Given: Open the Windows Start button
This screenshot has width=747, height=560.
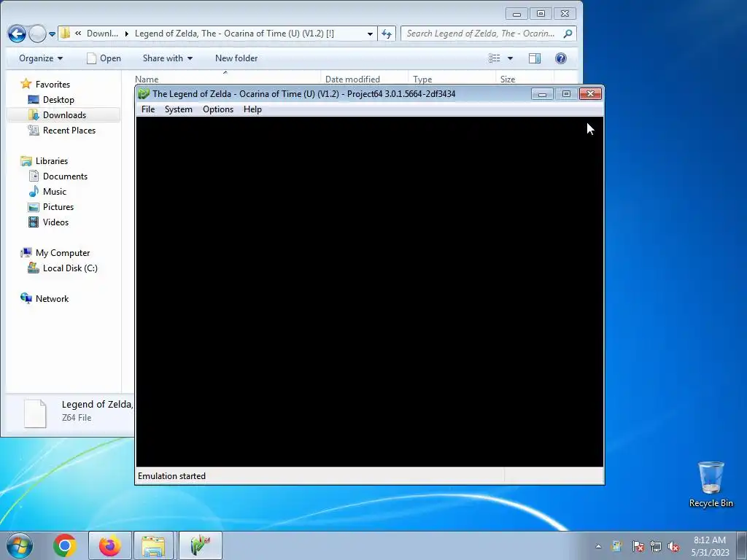Looking at the screenshot, I should point(20,545).
